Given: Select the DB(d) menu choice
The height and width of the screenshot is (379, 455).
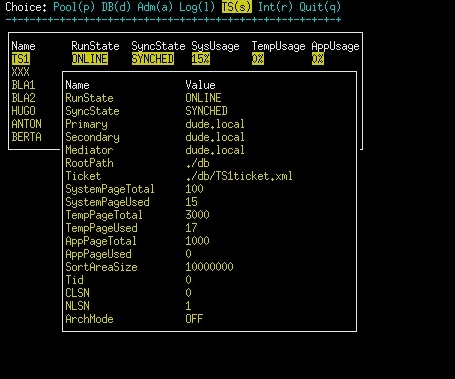Looking at the screenshot, I should [116, 7].
